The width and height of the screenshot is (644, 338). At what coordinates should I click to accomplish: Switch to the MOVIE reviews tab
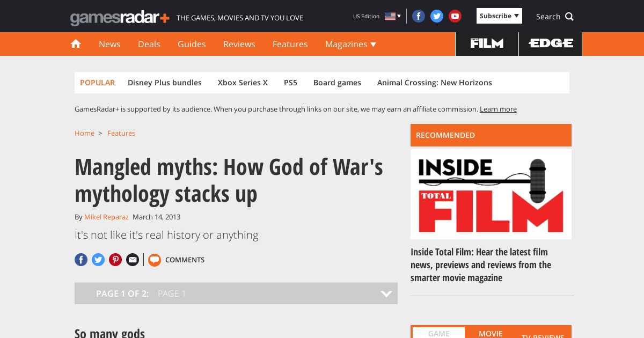[491, 333]
